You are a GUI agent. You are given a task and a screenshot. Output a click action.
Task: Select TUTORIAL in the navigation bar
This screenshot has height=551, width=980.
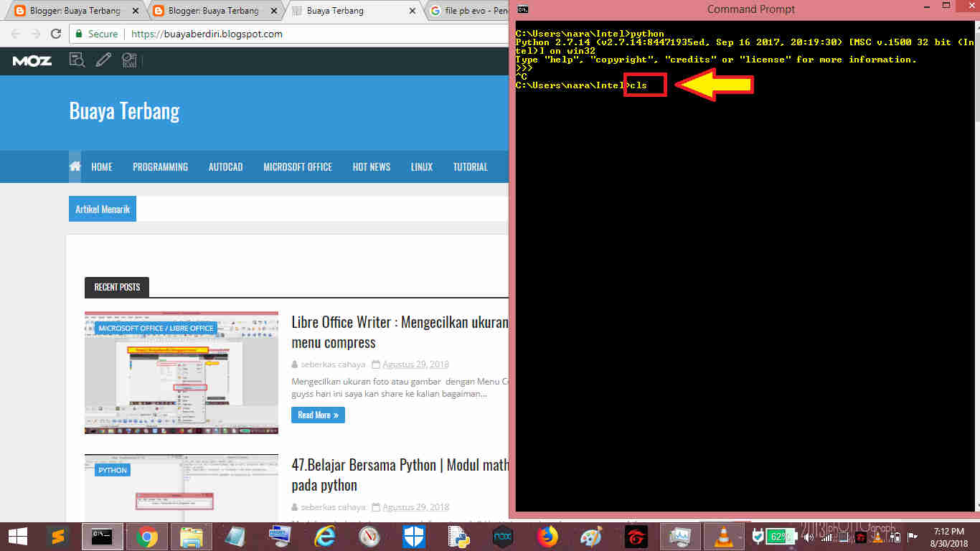click(470, 166)
